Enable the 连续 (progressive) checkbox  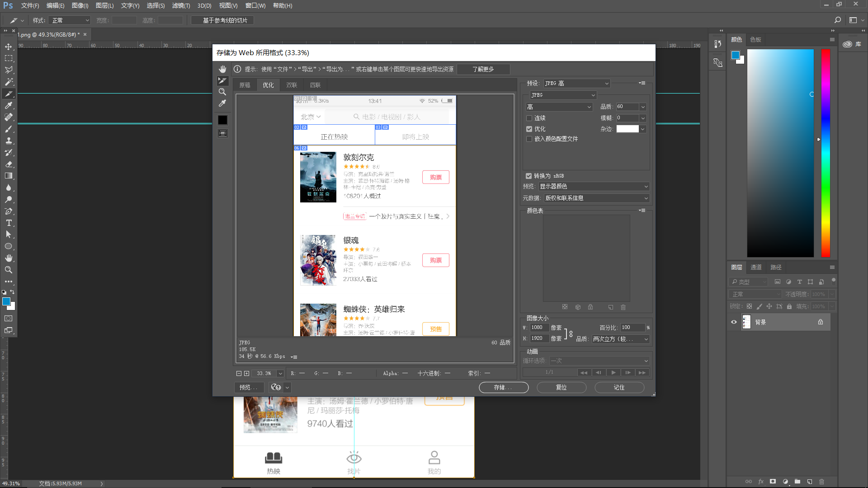[x=529, y=118]
